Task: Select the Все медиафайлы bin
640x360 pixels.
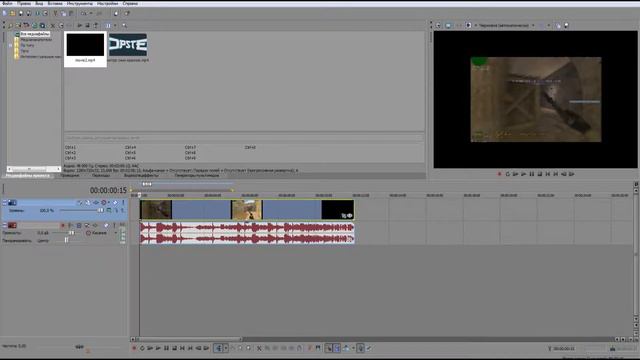Action: (35, 34)
